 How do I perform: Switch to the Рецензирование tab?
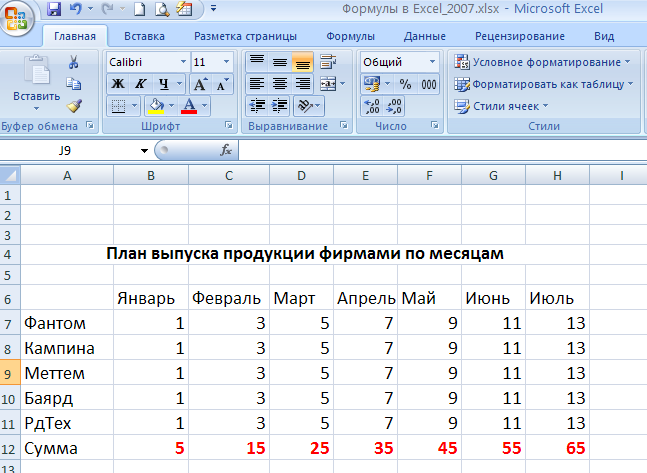tap(519, 36)
